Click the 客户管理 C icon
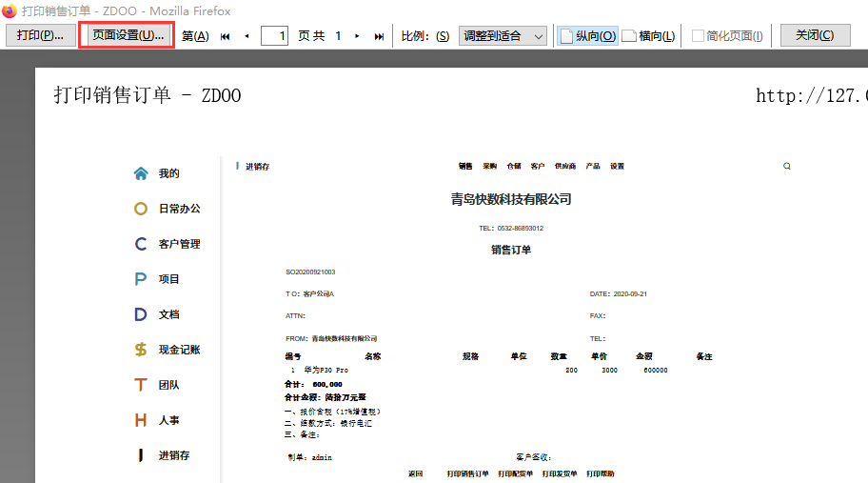 (x=141, y=244)
